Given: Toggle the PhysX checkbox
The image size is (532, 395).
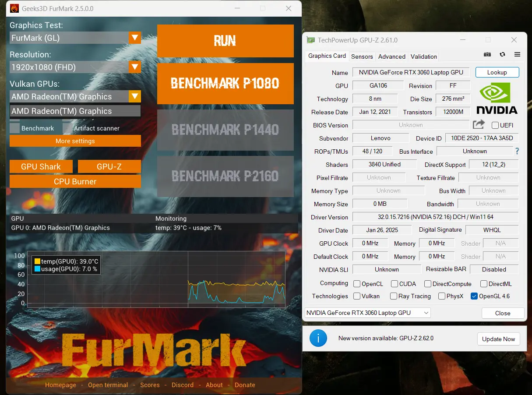Looking at the screenshot, I should (x=442, y=296).
